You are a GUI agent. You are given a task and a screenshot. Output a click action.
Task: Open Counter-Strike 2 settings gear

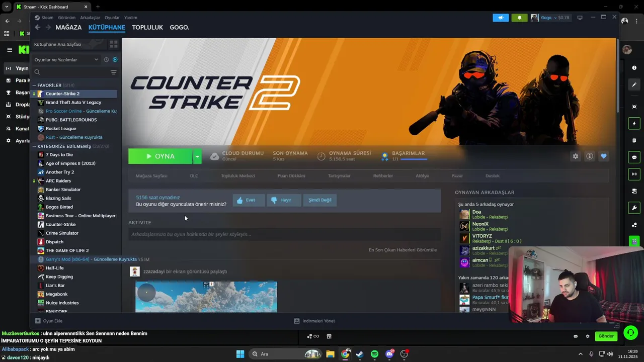tap(575, 156)
